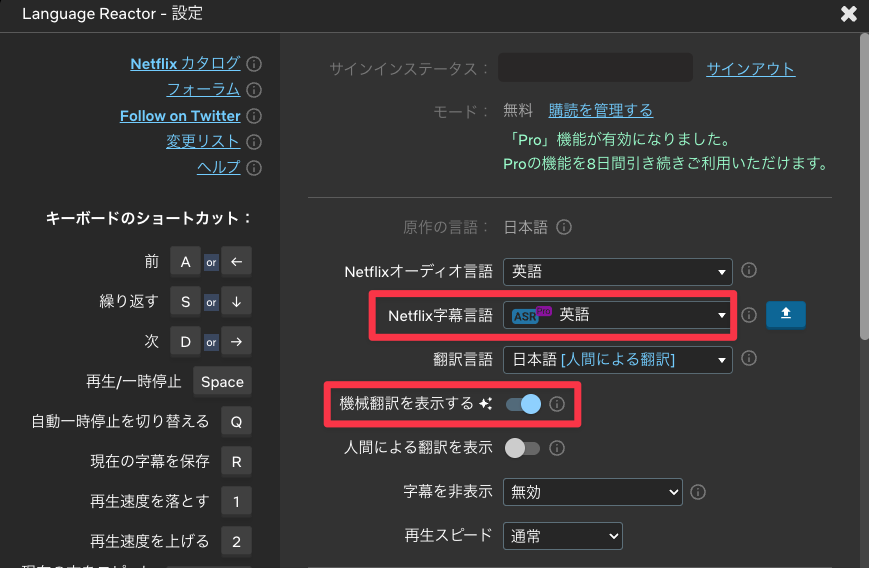This screenshot has width=869, height=568.
Task: Click the 1 key for 再生速度を落とす
Action: point(237,502)
